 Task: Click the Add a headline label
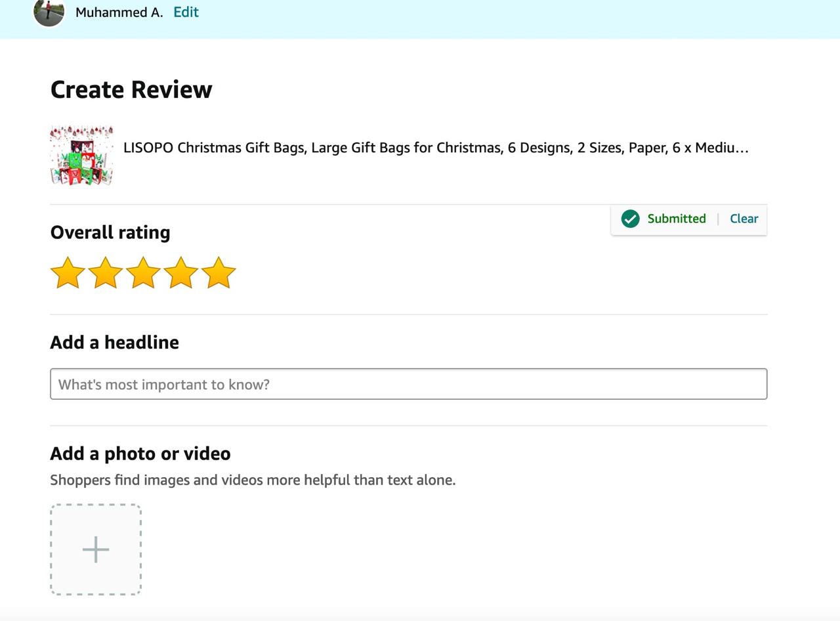114,342
